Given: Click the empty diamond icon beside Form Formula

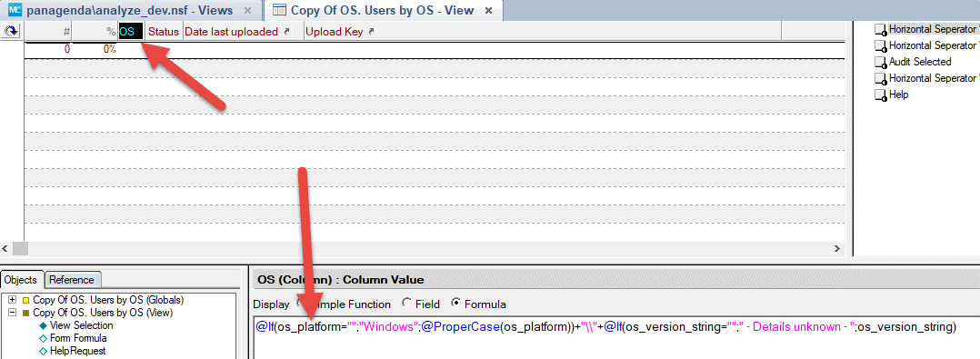Looking at the screenshot, I should point(43,338).
